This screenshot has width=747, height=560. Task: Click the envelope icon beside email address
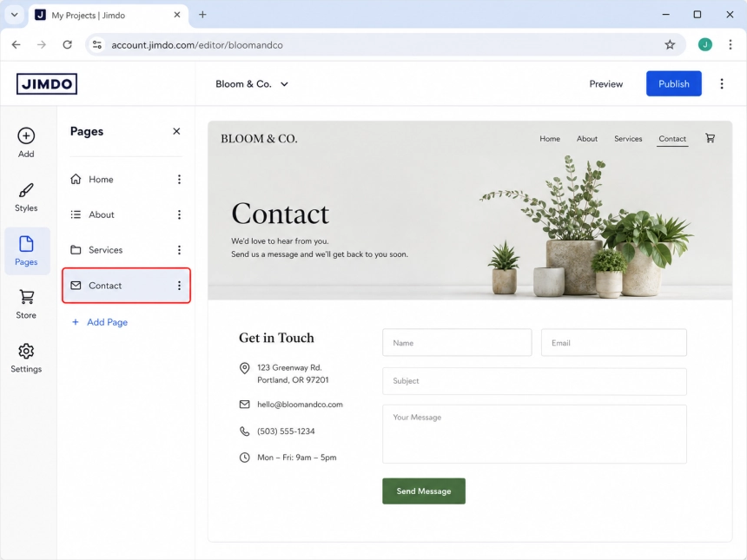pyautogui.click(x=244, y=405)
